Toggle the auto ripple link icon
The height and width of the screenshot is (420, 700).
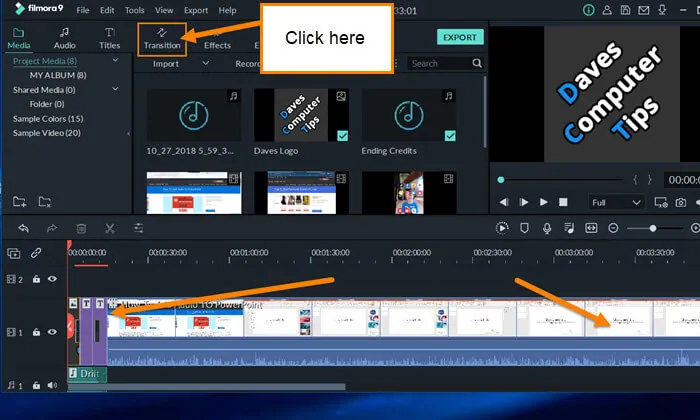tap(36, 253)
